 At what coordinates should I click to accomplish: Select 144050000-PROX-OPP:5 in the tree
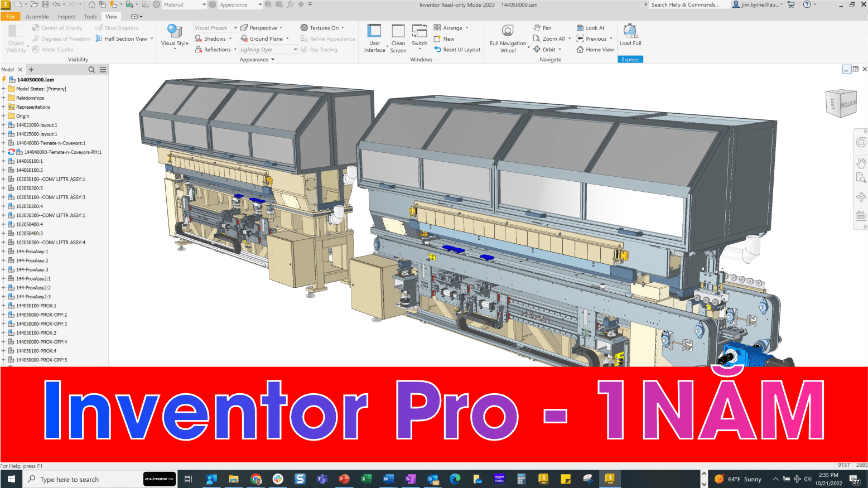[41, 360]
